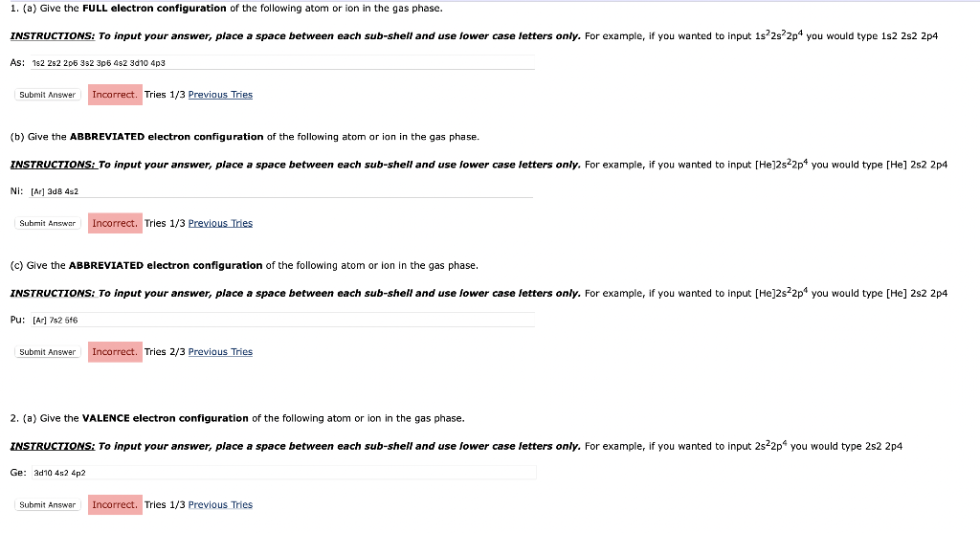Select the Incorrect label under the Pu answer
Image resolution: width=980 pixels, height=533 pixels.
coord(115,352)
